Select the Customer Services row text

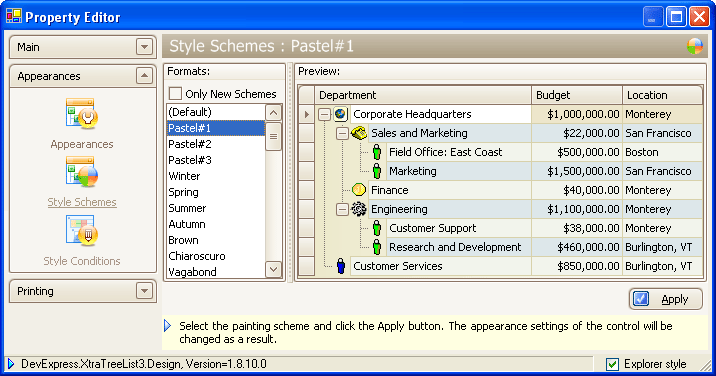tap(398, 266)
